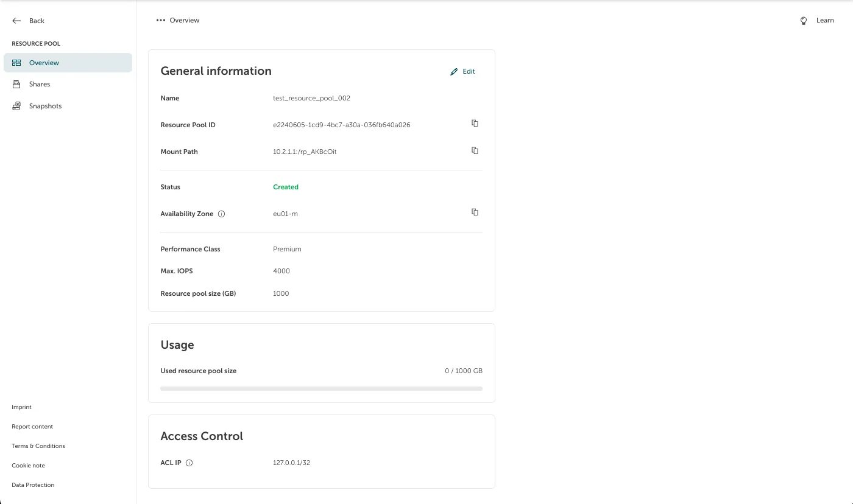Click the used resource pool size bar
This screenshot has height=504, width=853.
tap(321, 388)
